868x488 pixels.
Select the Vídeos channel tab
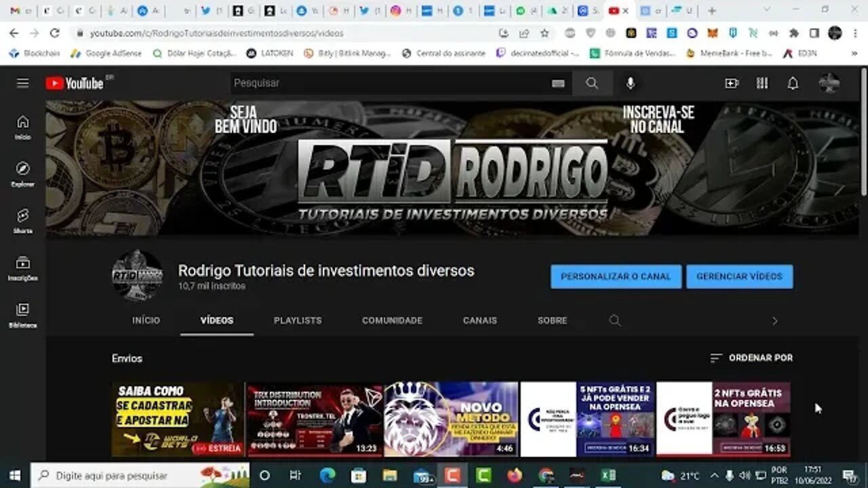217,321
